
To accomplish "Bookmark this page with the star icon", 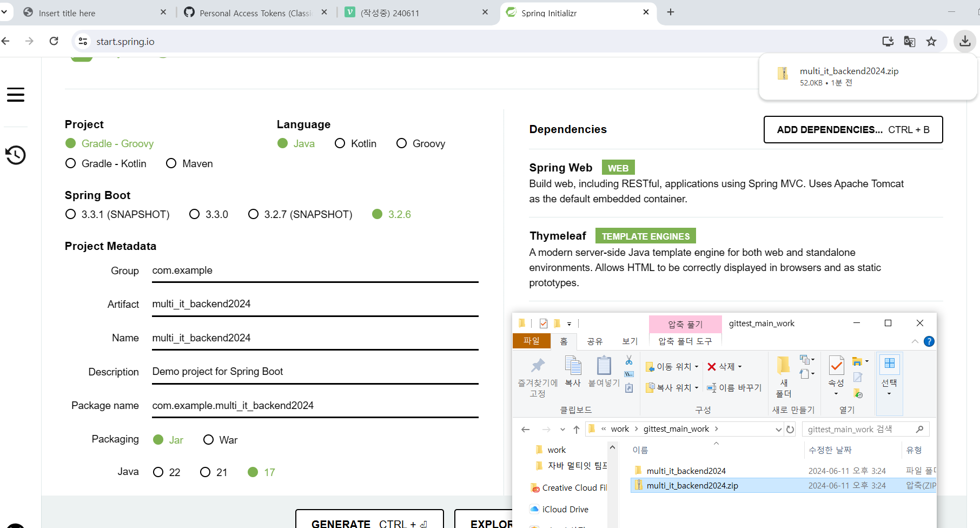I will (931, 41).
